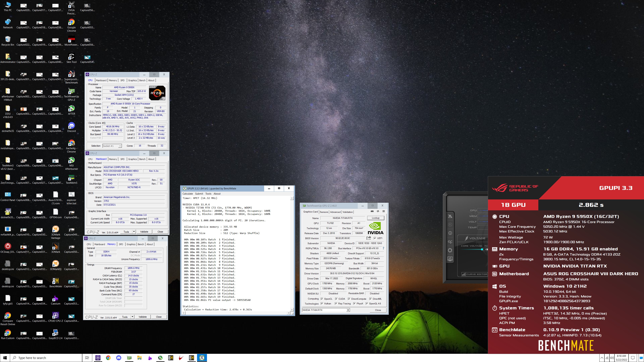This screenshot has width=644, height=362.
Task: Click the Close button in GPU-Z
Action: [378, 310]
